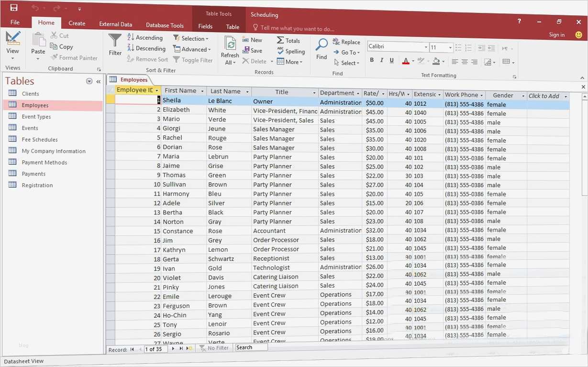Open the Select dropdown in Find group
This screenshot has height=367, width=588.
pos(346,63)
